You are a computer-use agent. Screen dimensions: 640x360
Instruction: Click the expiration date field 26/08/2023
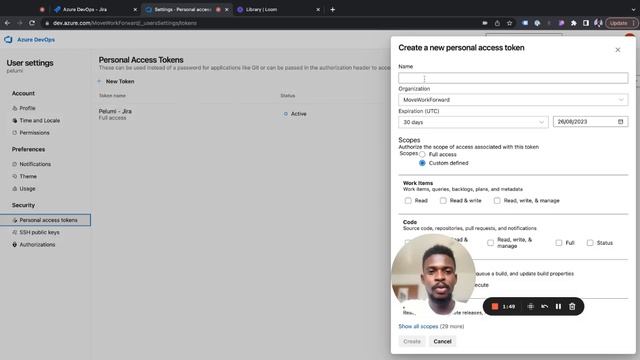point(590,122)
